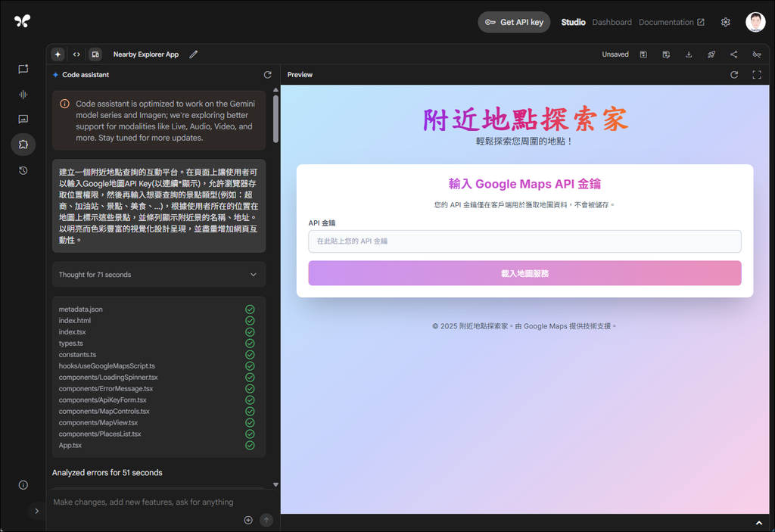Click the info icon at the sidebar bottom
Screen dimensions: 775x532
23,485
